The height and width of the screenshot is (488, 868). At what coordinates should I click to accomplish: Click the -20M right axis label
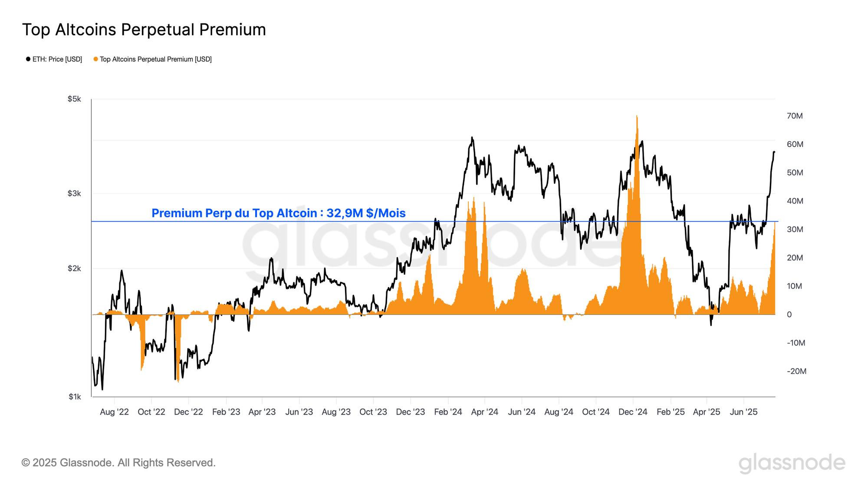click(796, 371)
